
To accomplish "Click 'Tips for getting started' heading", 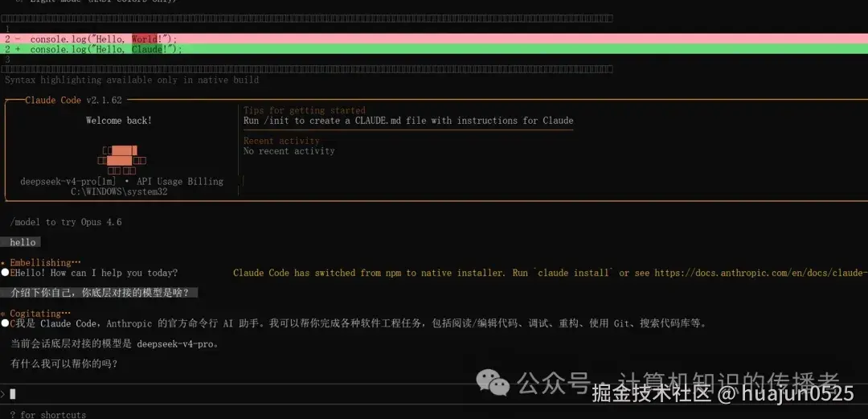I will tap(305, 110).
